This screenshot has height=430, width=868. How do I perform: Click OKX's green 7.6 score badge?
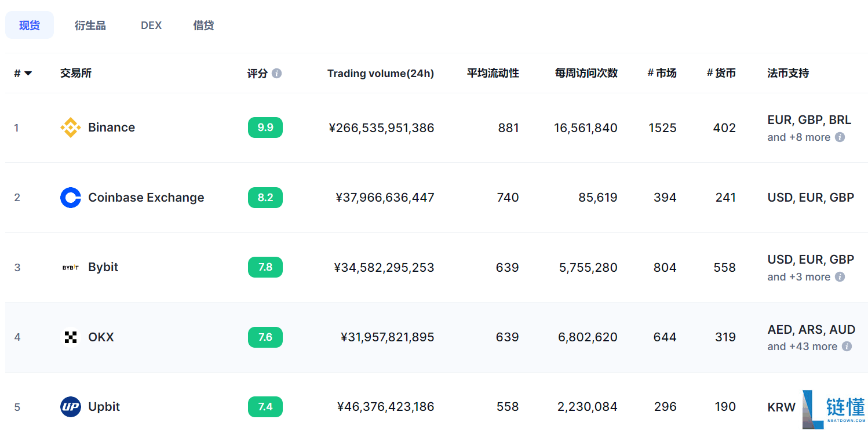click(265, 337)
